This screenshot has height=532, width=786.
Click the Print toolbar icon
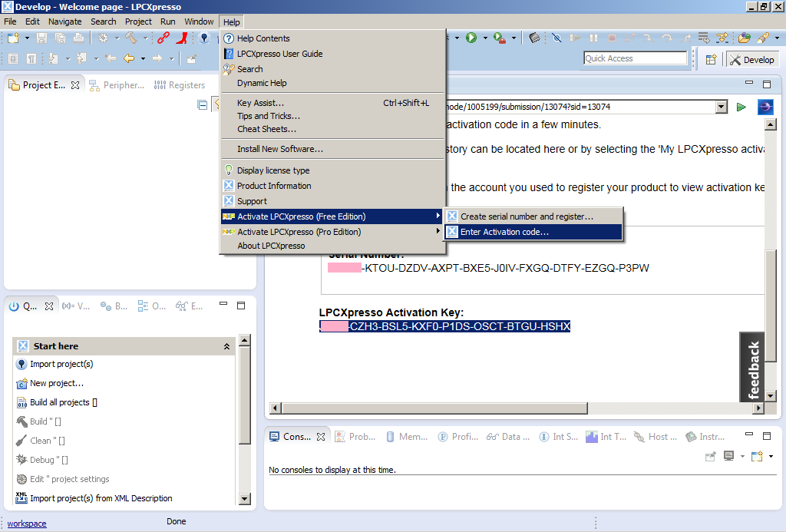coord(79,38)
